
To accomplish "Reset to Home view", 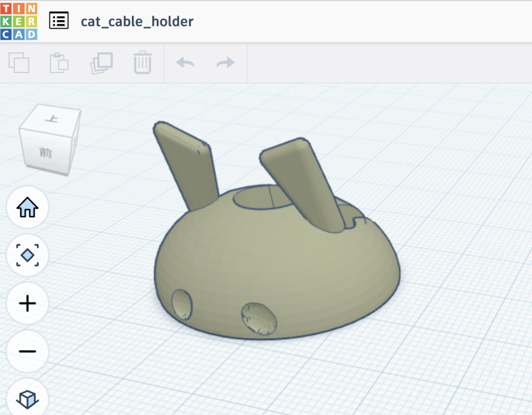I will coord(28,208).
